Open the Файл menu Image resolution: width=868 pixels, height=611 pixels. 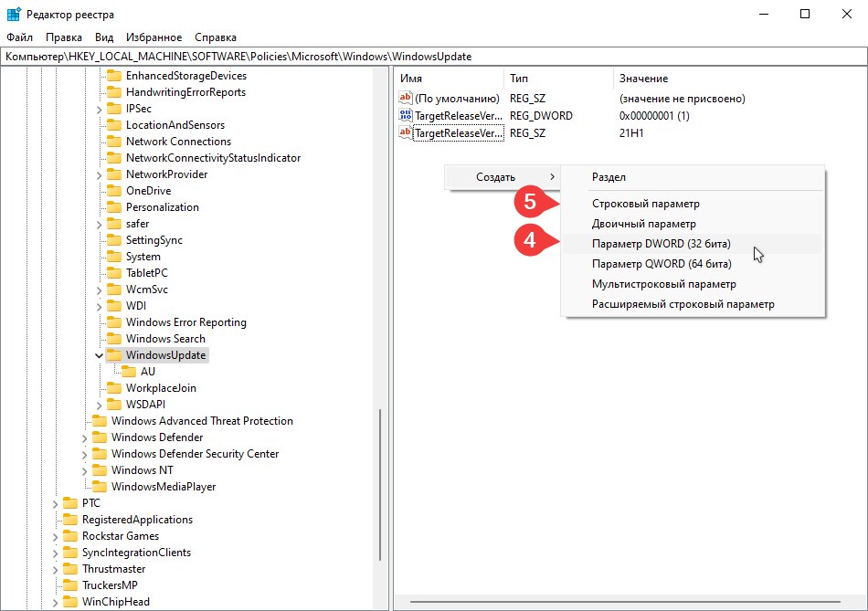point(19,37)
